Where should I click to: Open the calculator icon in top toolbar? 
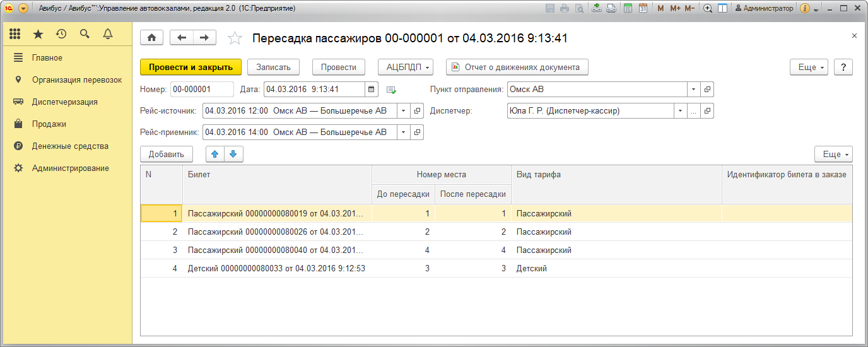[x=628, y=8]
